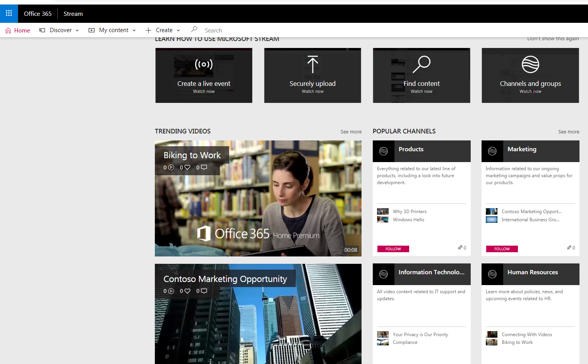Open the Windows Hello video link
Screen dimensions: 588x364
point(408,220)
